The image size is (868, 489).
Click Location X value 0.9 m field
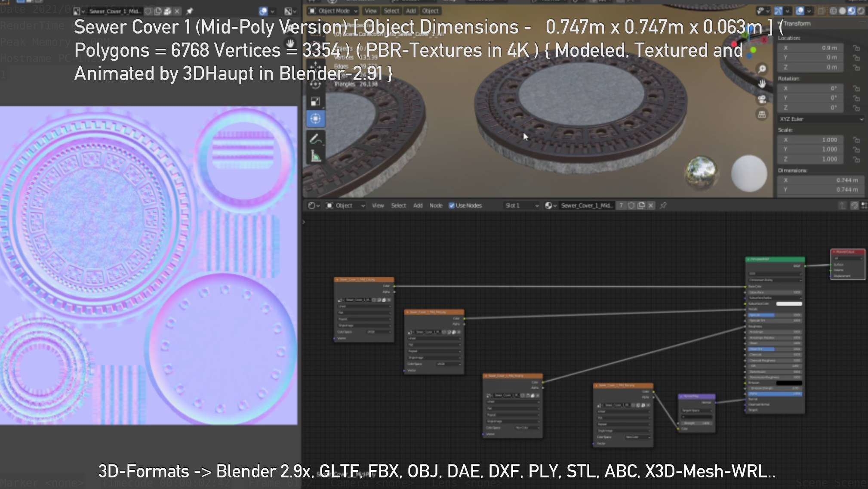tap(810, 48)
